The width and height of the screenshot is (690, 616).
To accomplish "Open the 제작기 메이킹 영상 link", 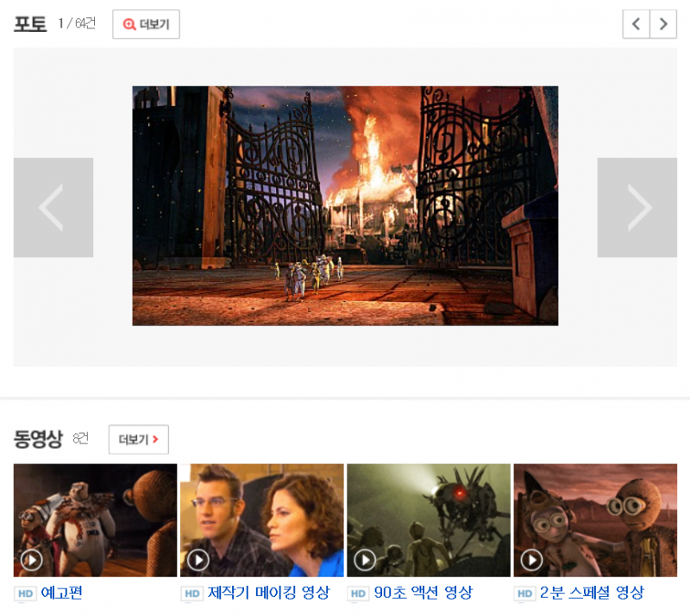I will coord(268,593).
